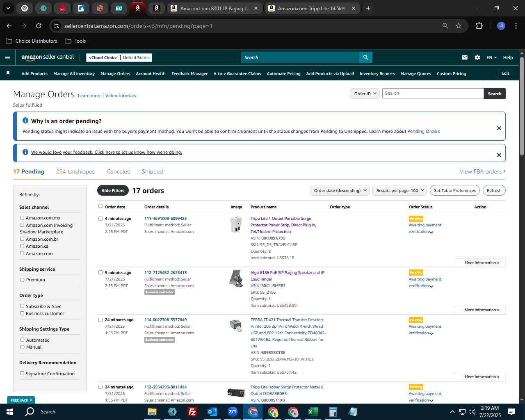Open order link 112-7125462-2623413
Image resolution: width=525 pixels, height=420 pixels.
165,272
